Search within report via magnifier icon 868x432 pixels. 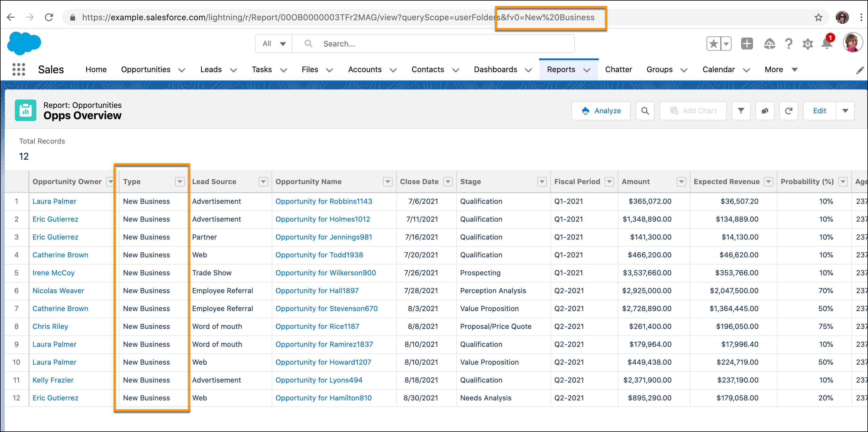(645, 111)
